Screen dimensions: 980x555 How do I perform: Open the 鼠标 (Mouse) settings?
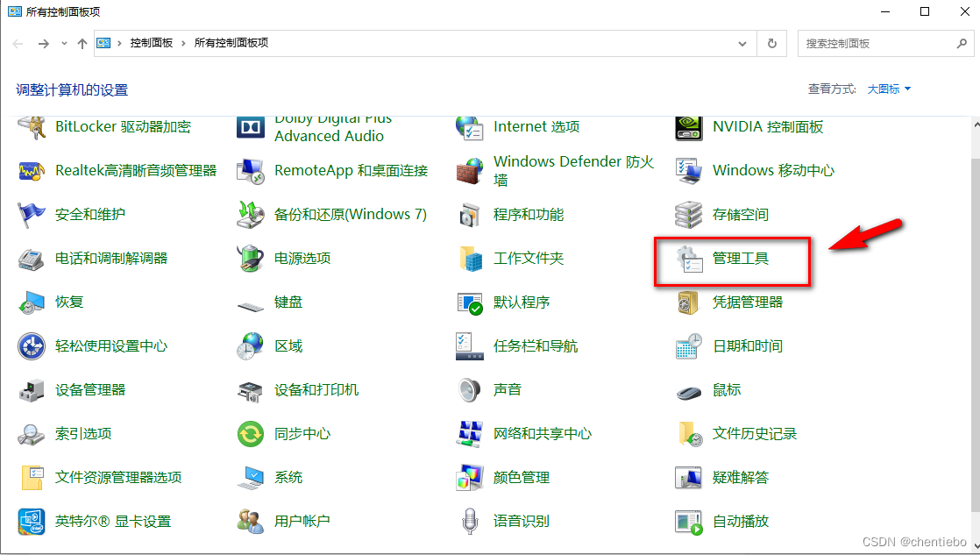click(x=728, y=389)
